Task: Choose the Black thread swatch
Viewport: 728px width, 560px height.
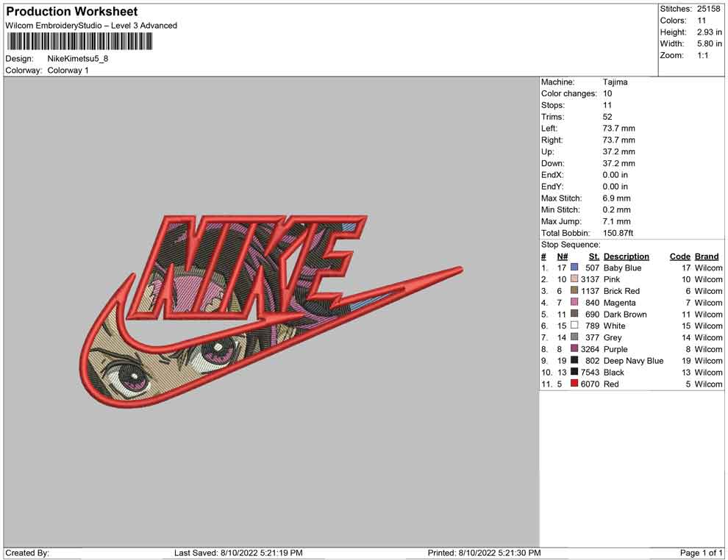Action: pyautogui.click(x=574, y=372)
